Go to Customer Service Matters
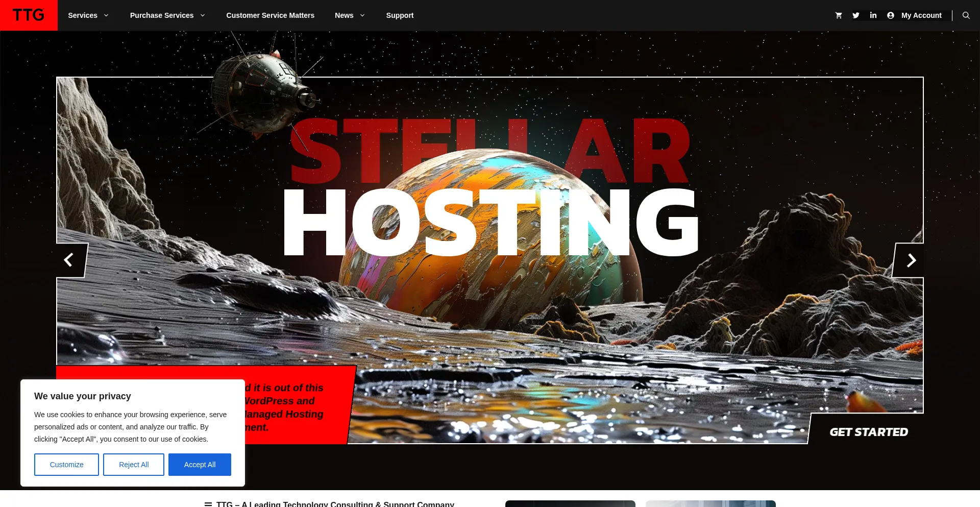Viewport: 980px width, 507px height. pos(271,15)
